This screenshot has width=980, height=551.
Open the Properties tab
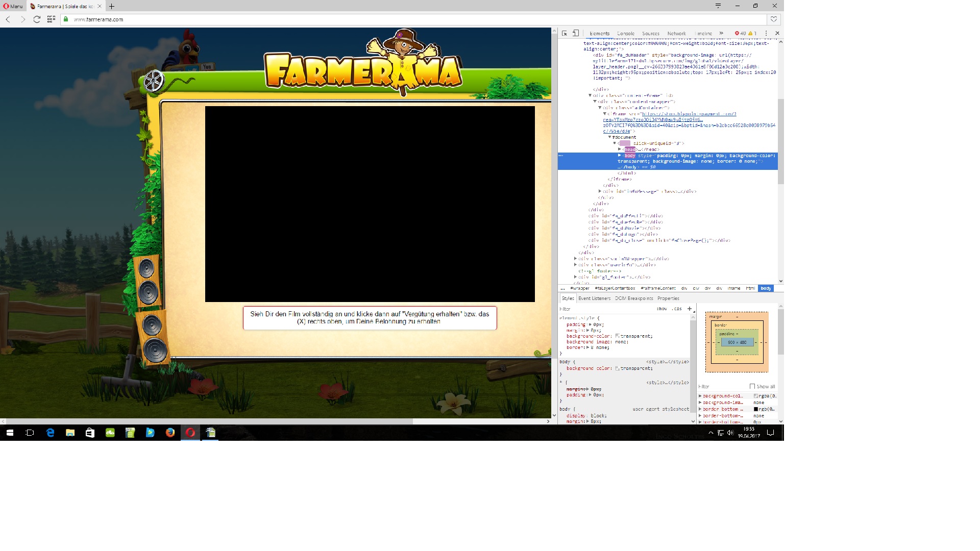pyautogui.click(x=668, y=298)
